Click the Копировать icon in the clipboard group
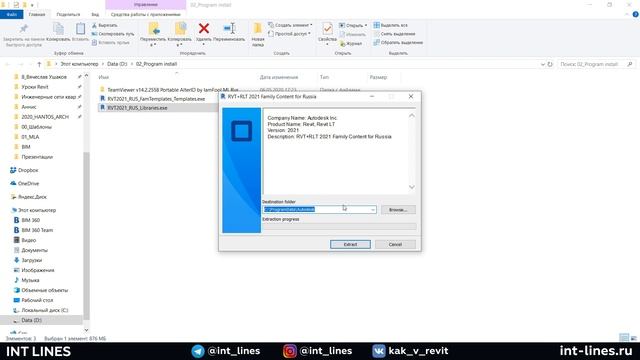This screenshot has width=640, height=360. (58, 29)
